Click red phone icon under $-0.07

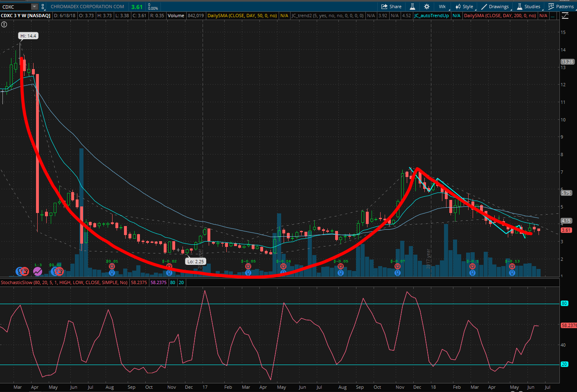point(397,266)
